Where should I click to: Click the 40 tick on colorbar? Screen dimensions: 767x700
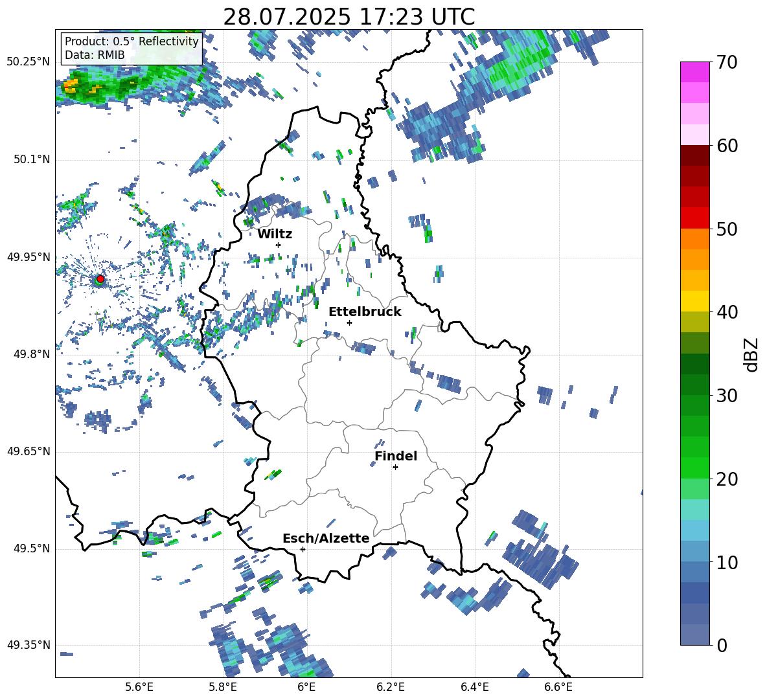click(727, 312)
